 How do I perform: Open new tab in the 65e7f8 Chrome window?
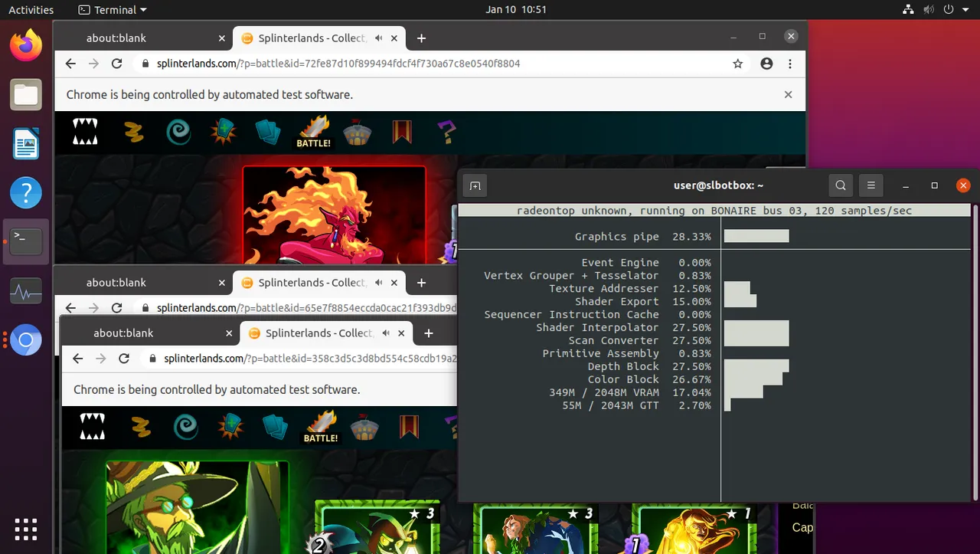pos(421,283)
